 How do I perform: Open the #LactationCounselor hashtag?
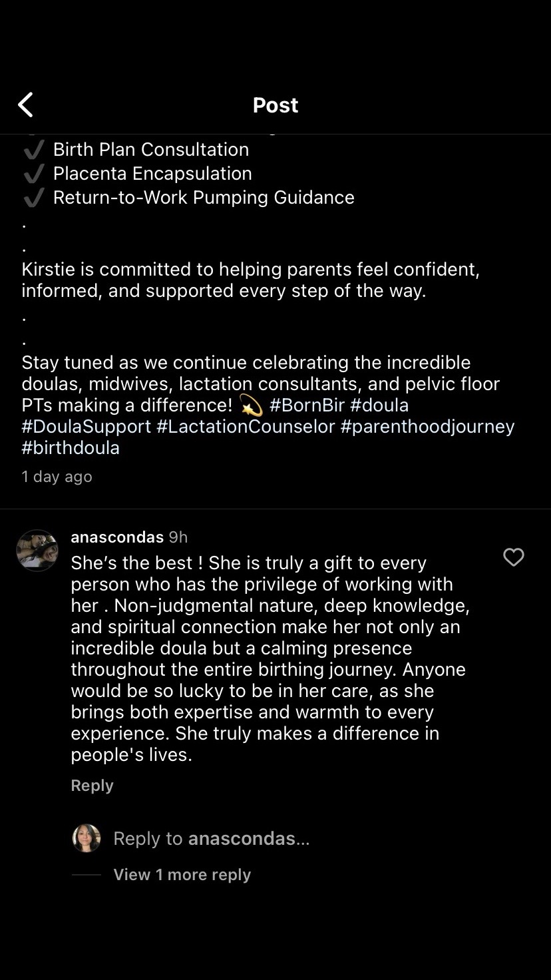pos(246,426)
